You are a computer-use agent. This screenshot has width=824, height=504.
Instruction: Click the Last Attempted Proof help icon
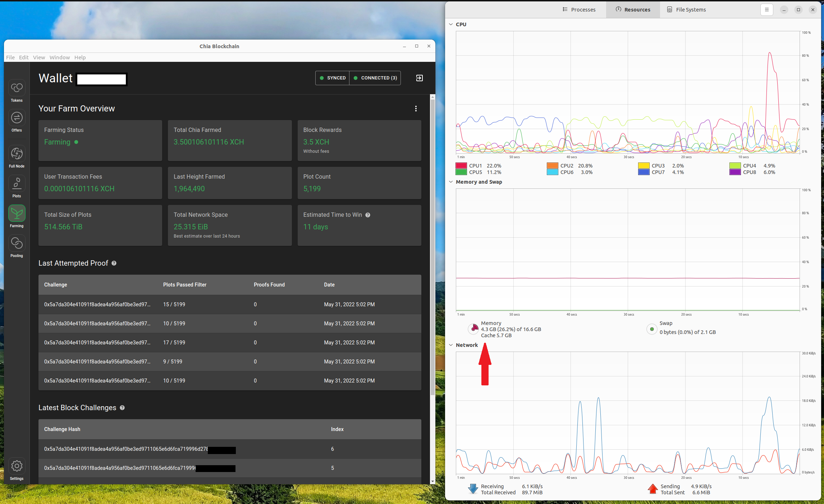coord(114,263)
